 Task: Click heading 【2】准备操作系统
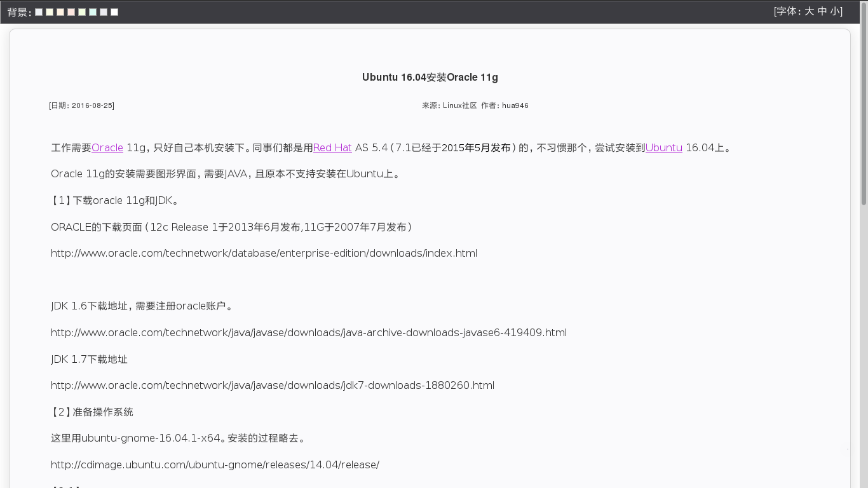(x=92, y=412)
